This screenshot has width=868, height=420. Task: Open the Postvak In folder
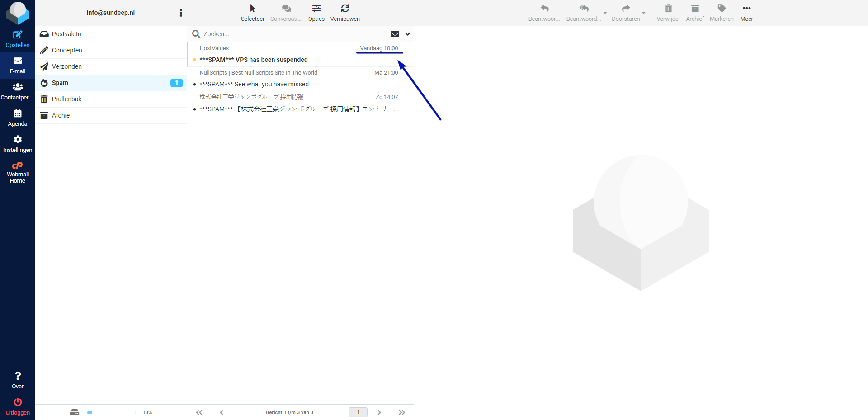pyautogui.click(x=66, y=34)
